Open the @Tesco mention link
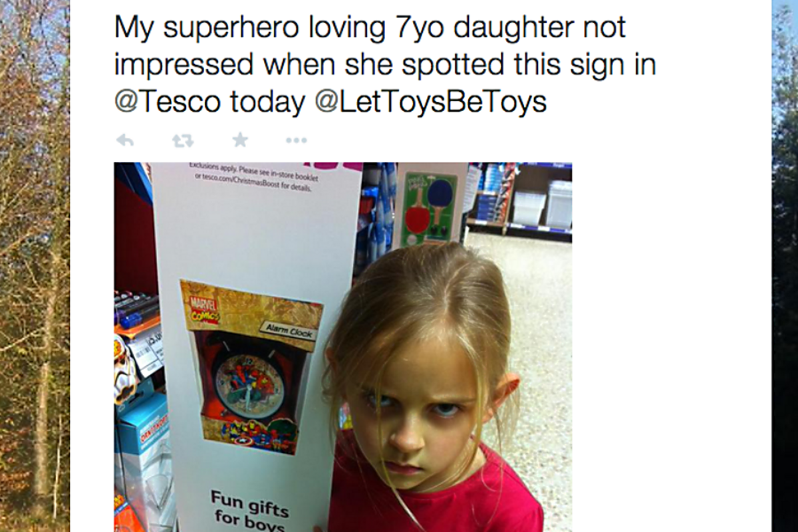Viewport: 798px width, 532px height. click(169, 102)
